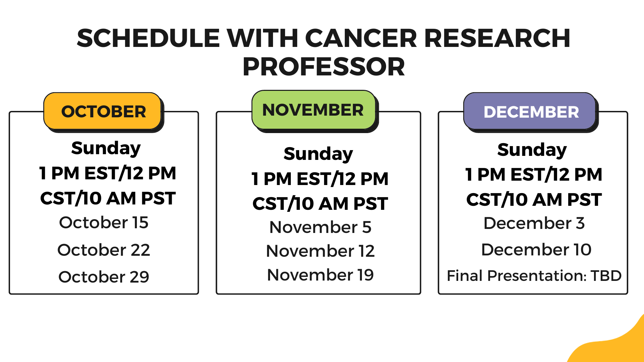
Task: Click the NOVEMBER green label badge
Action: pyautogui.click(x=313, y=110)
